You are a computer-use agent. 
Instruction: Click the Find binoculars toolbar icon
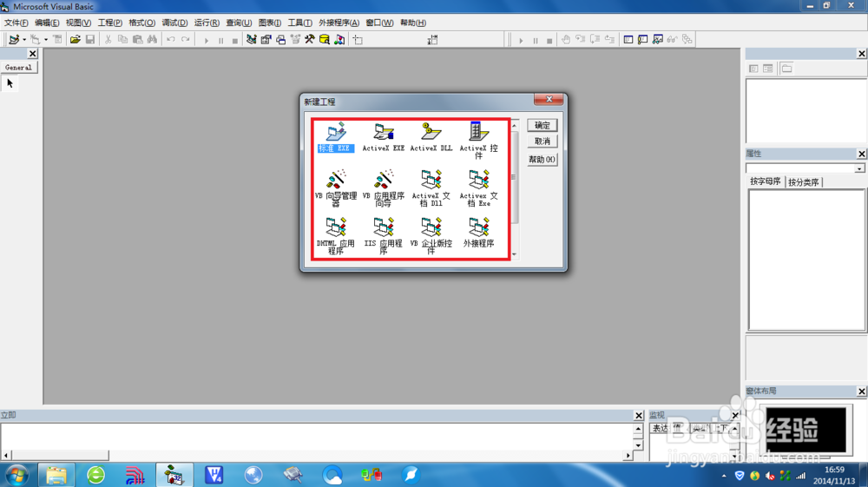point(152,39)
